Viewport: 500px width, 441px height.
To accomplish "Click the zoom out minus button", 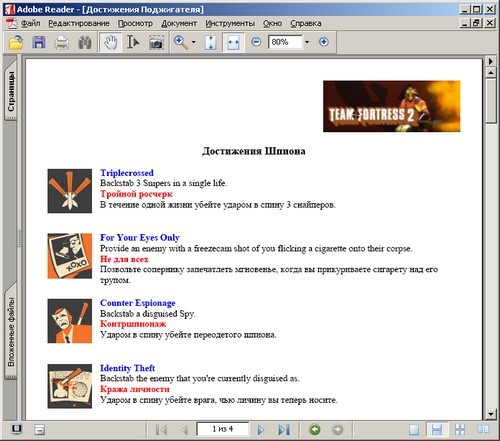I will coord(256,42).
